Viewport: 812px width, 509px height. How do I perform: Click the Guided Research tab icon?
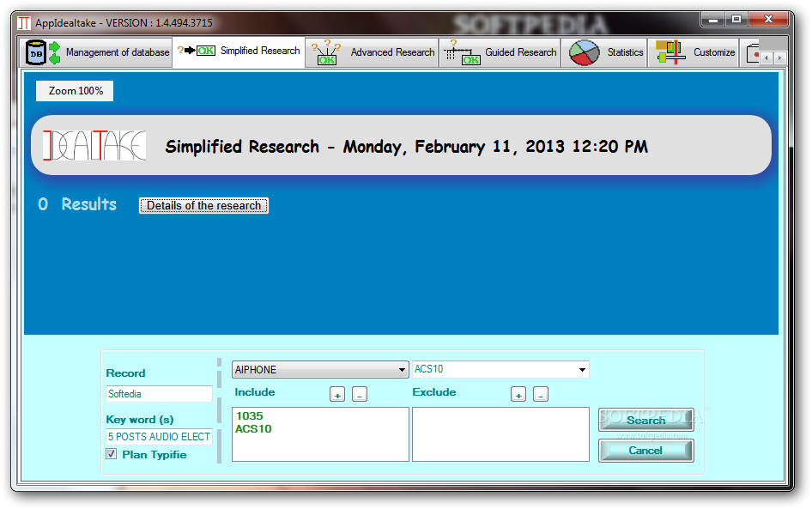pyautogui.click(x=461, y=52)
